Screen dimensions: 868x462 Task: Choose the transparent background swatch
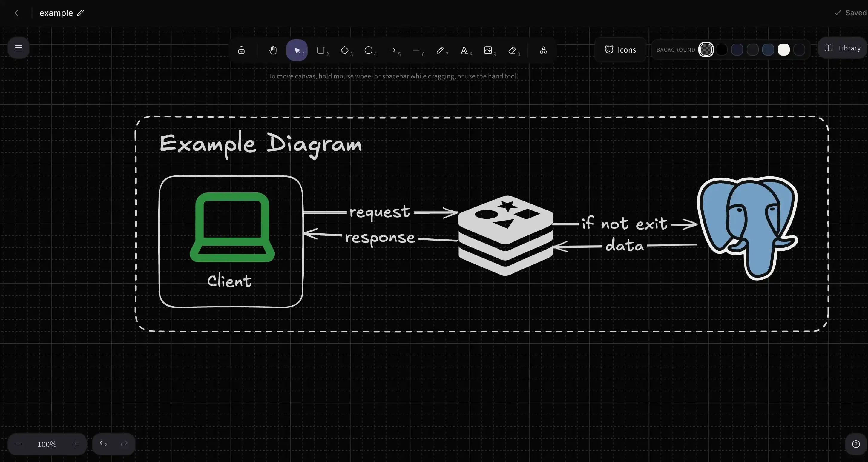[706, 50]
